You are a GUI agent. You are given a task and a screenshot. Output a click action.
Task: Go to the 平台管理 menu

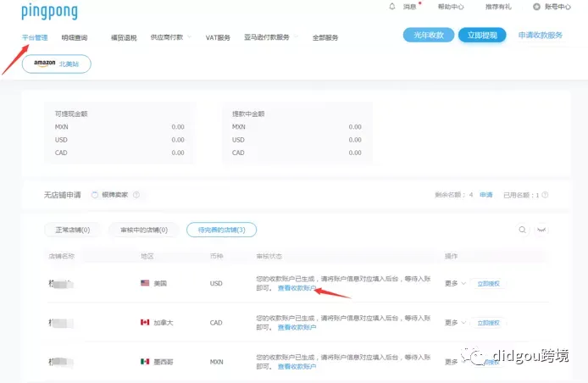35,37
